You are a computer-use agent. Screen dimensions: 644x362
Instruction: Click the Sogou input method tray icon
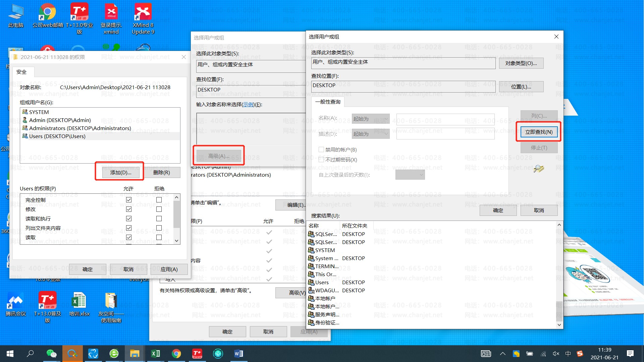[x=580, y=354]
